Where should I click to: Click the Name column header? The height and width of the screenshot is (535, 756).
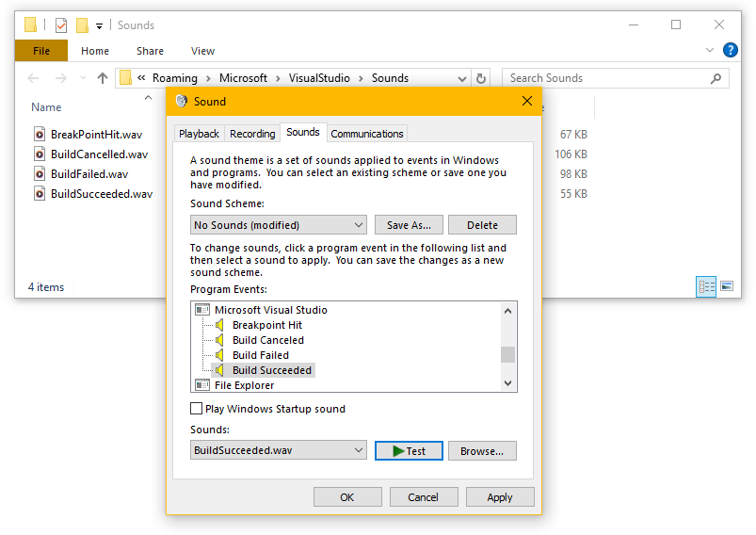pos(46,107)
